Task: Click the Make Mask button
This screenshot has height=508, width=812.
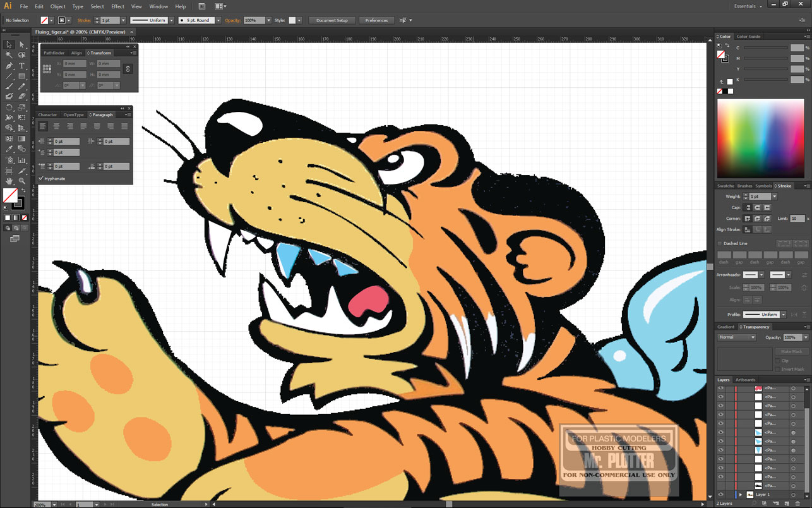Action: [791, 351]
